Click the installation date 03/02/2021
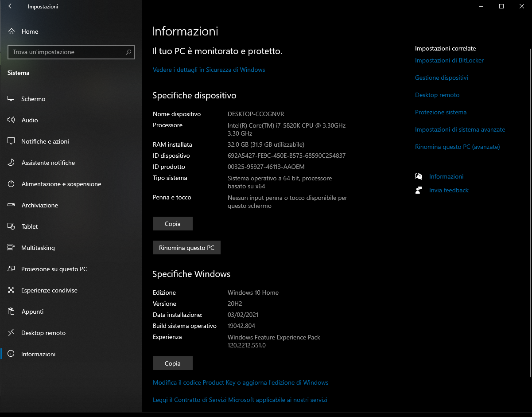The width and height of the screenshot is (532, 417). [243, 315]
